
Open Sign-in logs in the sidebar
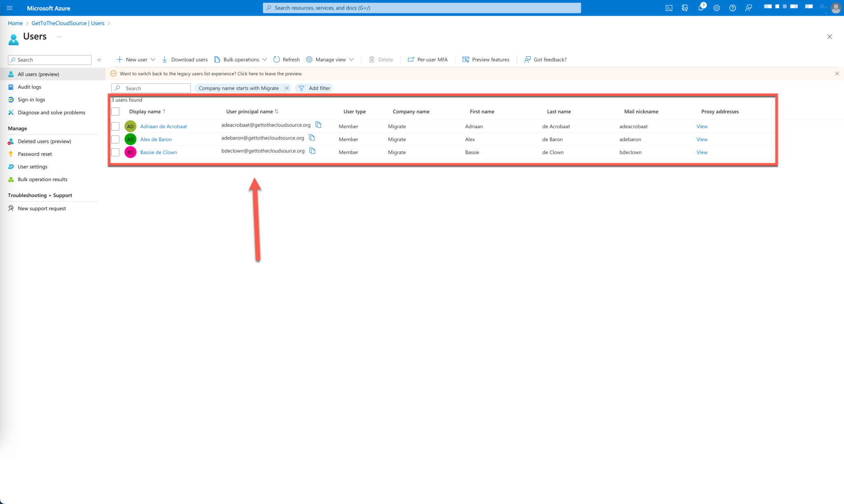pos(31,99)
